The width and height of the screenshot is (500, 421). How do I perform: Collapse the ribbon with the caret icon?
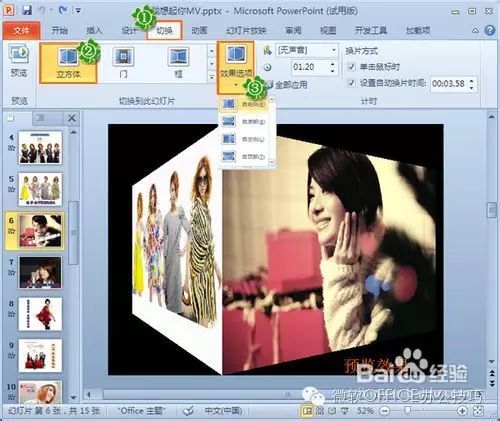(476, 31)
